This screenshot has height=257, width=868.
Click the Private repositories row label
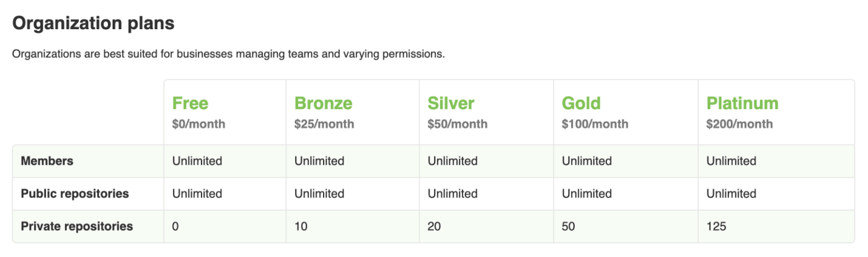pyautogui.click(x=77, y=226)
